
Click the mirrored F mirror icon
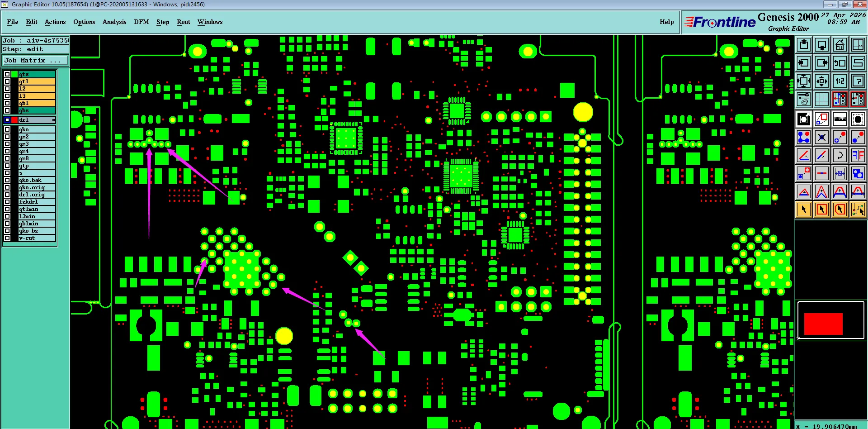[x=858, y=155]
